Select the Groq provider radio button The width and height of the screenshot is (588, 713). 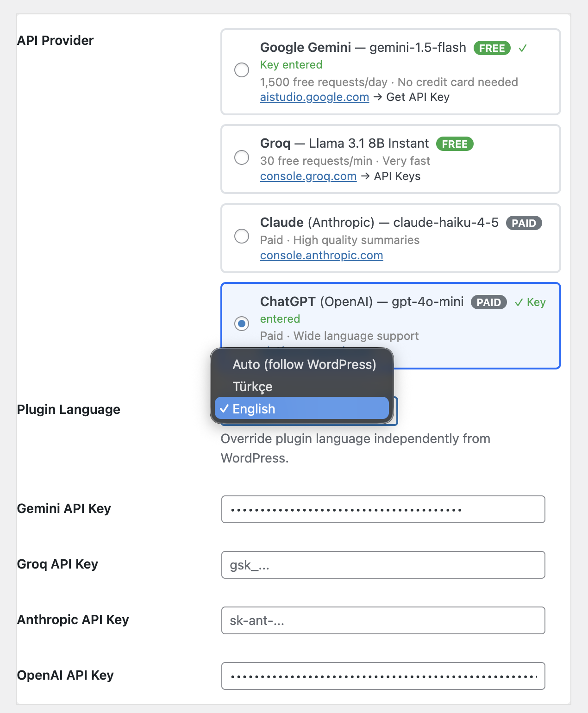point(242,157)
